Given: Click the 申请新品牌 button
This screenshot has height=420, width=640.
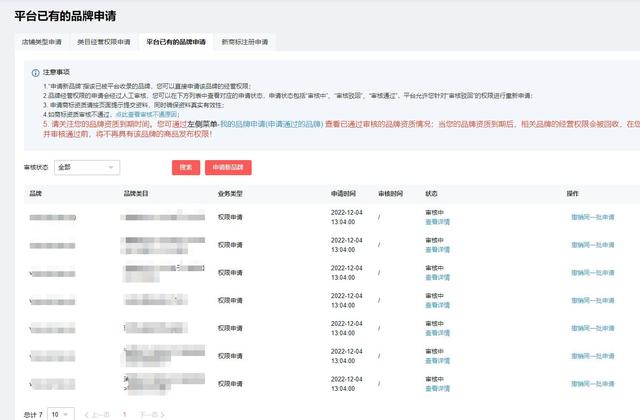Looking at the screenshot, I should (x=228, y=167).
